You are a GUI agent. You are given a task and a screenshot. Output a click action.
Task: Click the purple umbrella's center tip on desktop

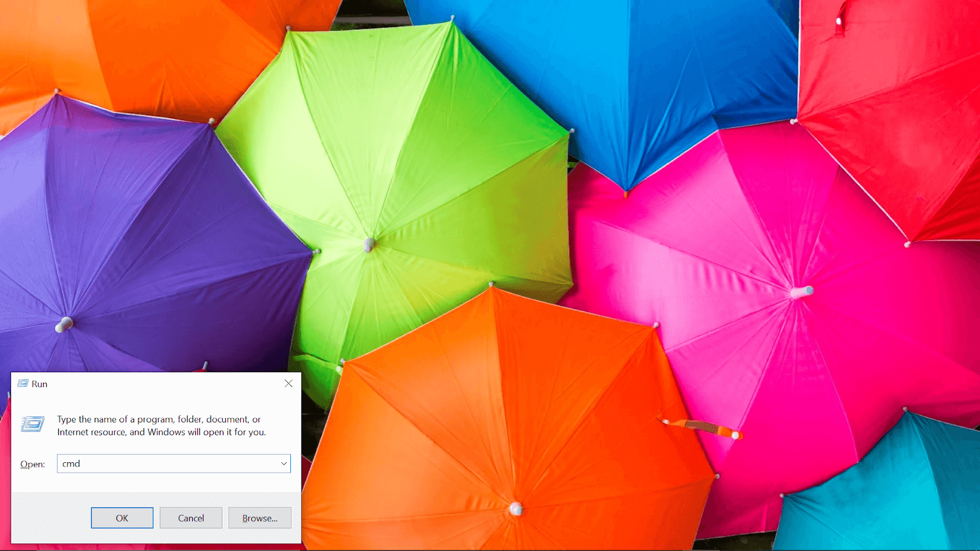click(64, 324)
